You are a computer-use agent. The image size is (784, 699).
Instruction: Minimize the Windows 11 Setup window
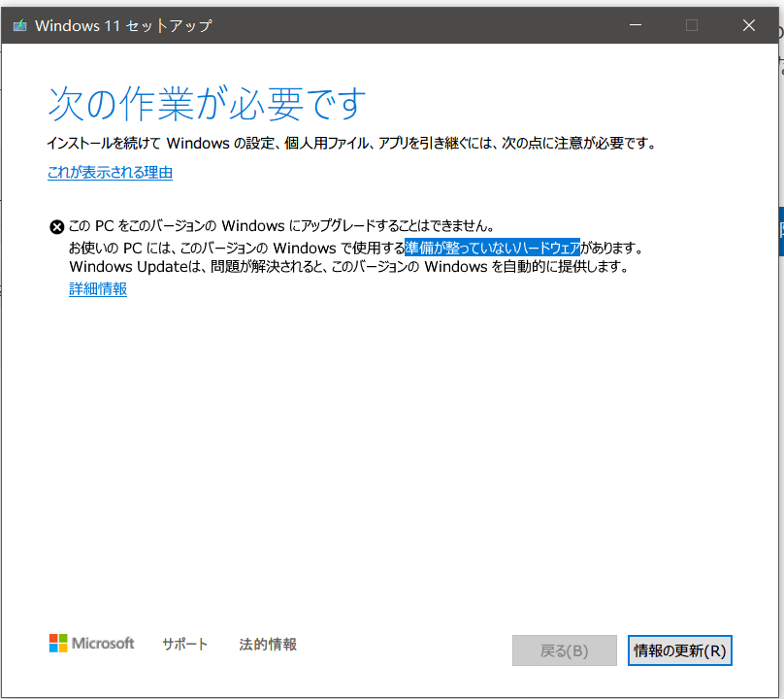point(636,25)
